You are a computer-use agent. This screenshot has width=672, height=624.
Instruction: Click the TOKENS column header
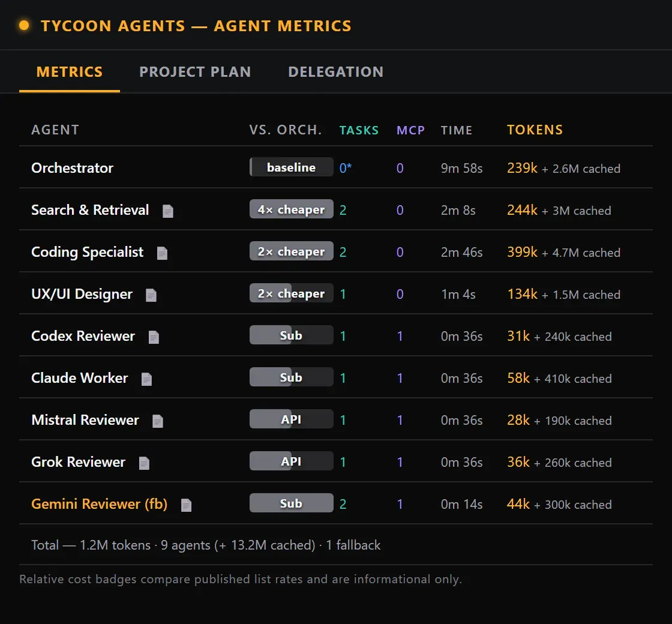535,130
